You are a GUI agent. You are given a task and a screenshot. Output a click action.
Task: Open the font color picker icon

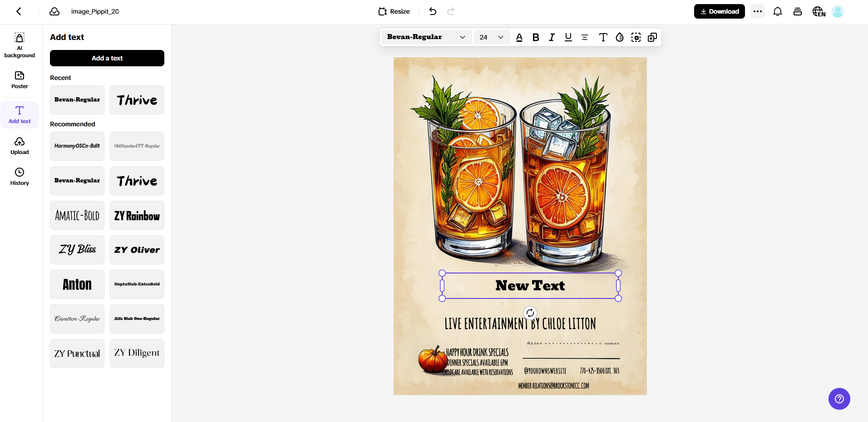[519, 37]
